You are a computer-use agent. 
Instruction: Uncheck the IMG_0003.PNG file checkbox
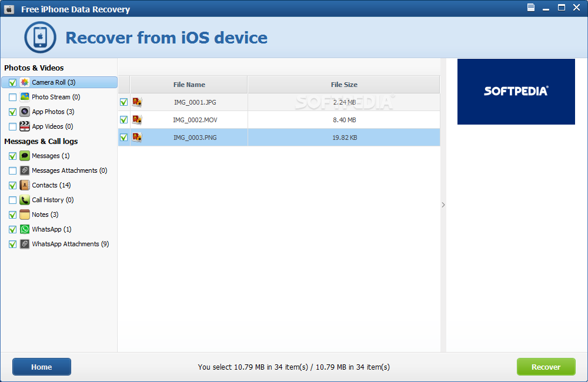(x=123, y=137)
